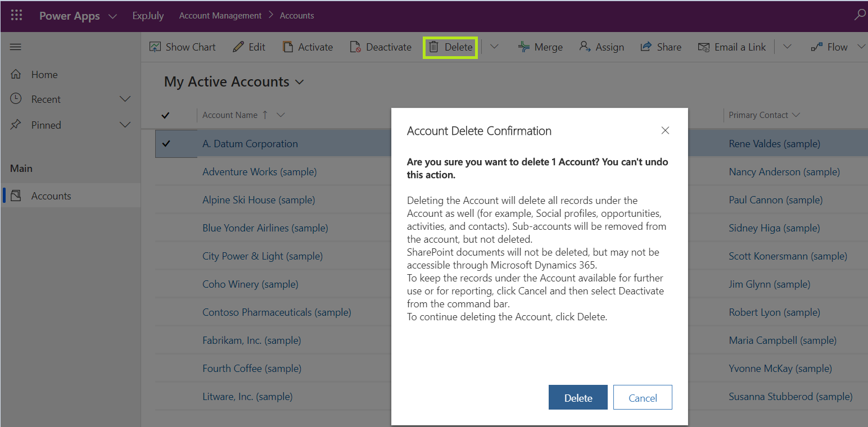Select Home in the left navigation
Screen dimensions: 868x427
click(44, 75)
